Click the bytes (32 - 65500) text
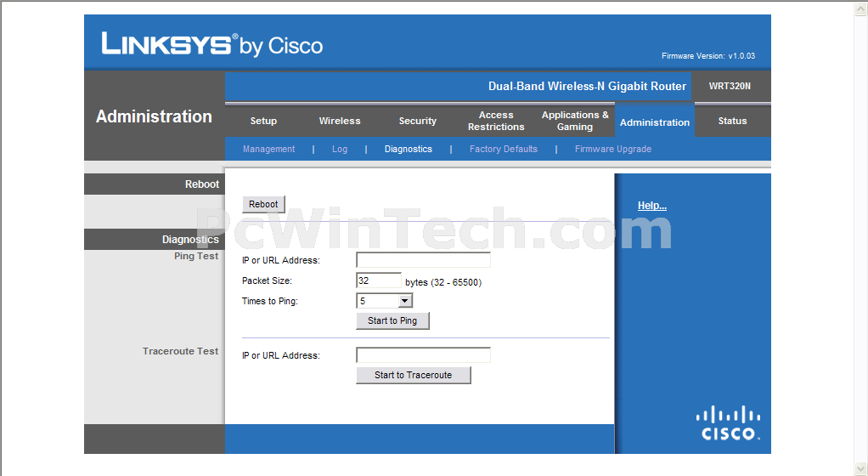 pos(442,282)
